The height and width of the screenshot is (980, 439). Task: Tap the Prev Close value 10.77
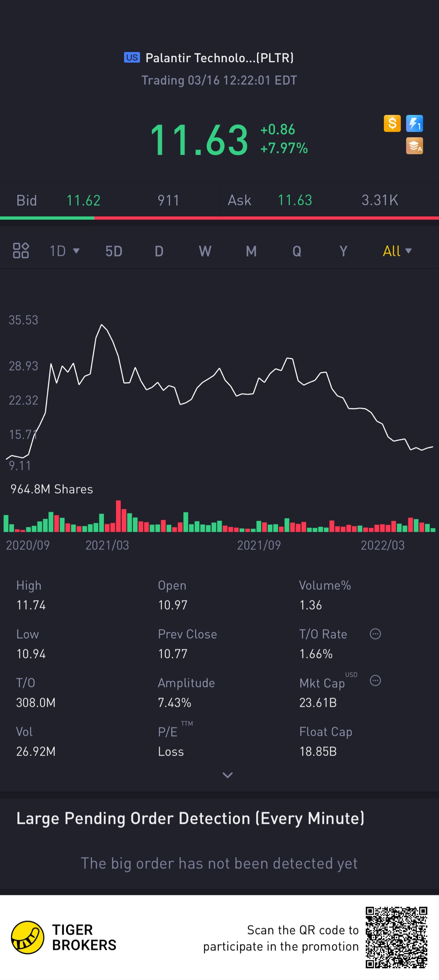tap(173, 654)
